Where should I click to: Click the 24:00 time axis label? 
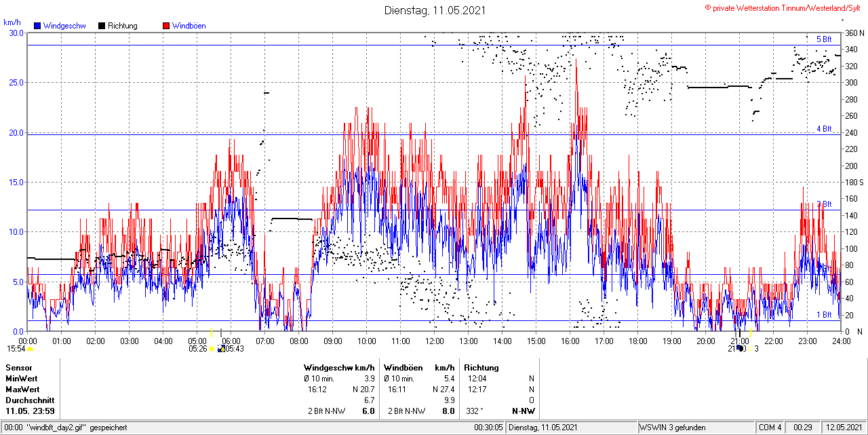coord(842,341)
